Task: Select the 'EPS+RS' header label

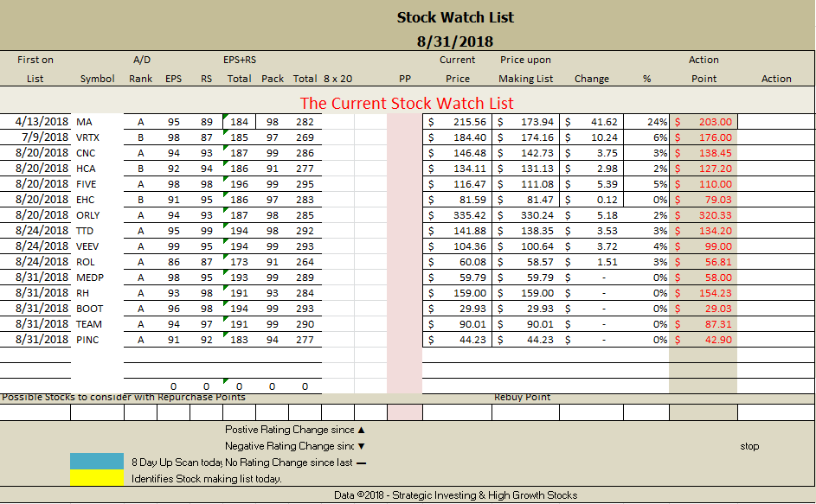Action: (240, 60)
